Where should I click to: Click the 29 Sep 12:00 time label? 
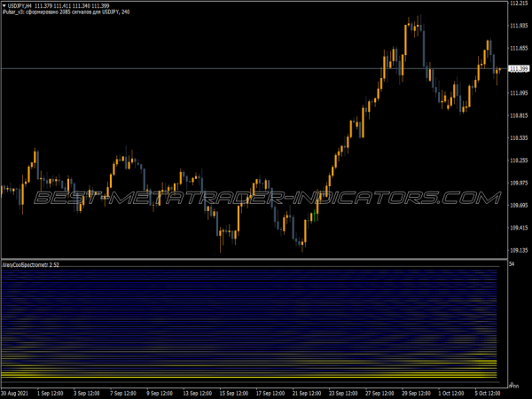[x=417, y=394]
